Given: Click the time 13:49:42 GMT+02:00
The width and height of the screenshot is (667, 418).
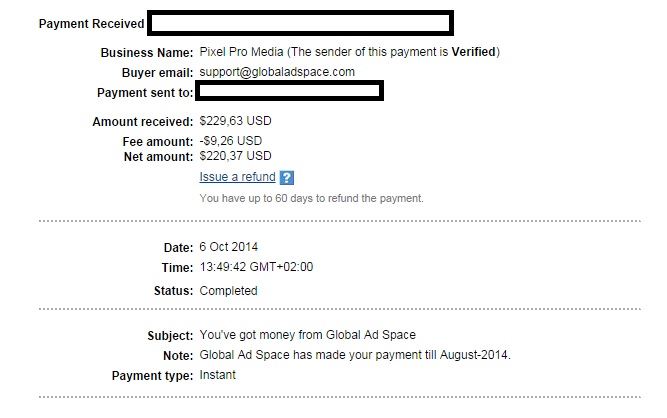Looking at the screenshot, I should pos(256,267).
